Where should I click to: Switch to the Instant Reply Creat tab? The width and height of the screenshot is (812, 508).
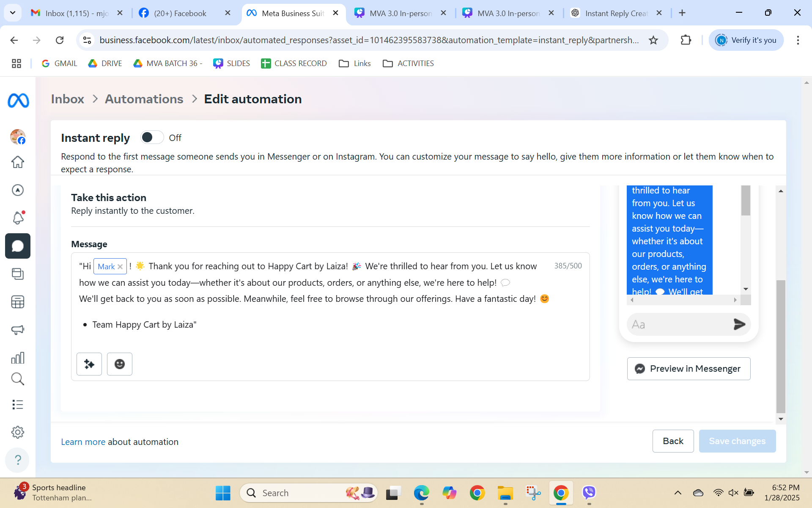tap(615, 13)
